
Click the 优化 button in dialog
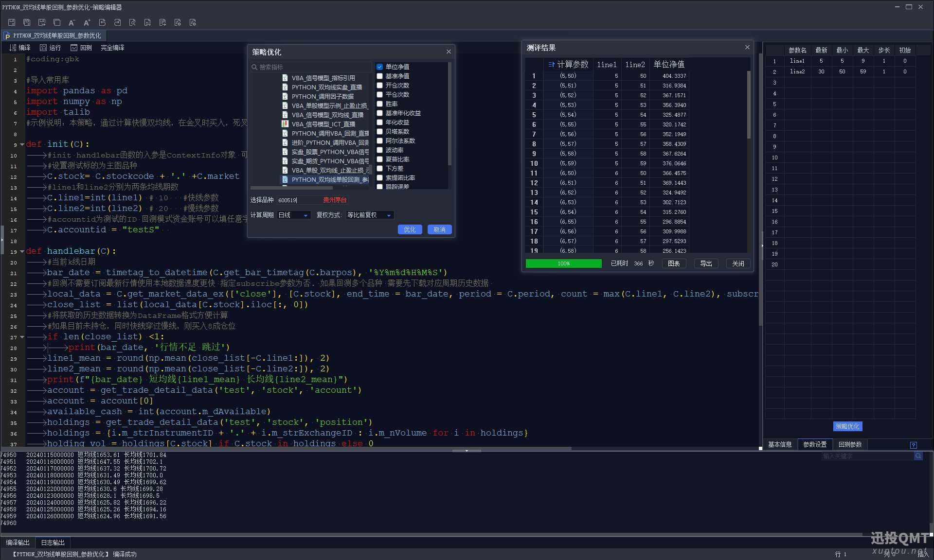tap(410, 229)
